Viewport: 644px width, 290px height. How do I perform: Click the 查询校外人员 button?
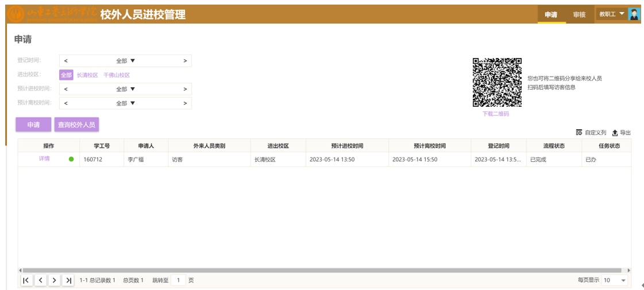point(76,125)
